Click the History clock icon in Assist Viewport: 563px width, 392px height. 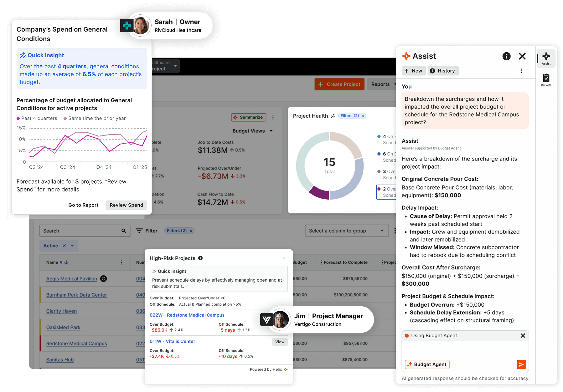tap(433, 71)
